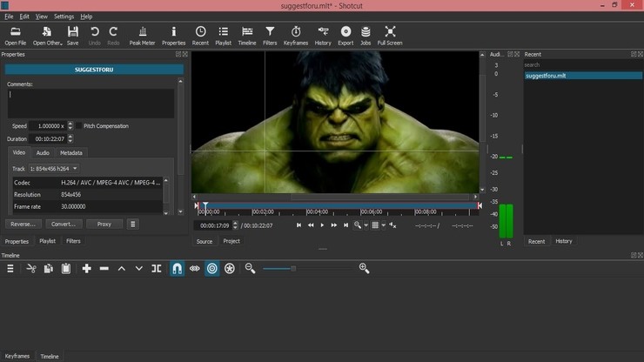Open the Edit menu
Screen dimensions: 644x362
tap(24, 17)
